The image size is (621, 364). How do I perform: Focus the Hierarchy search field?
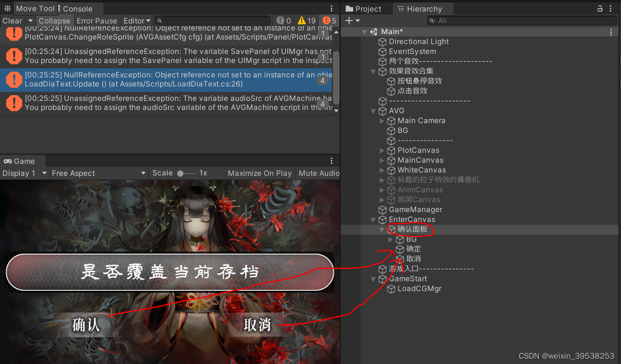click(x=522, y=21)
